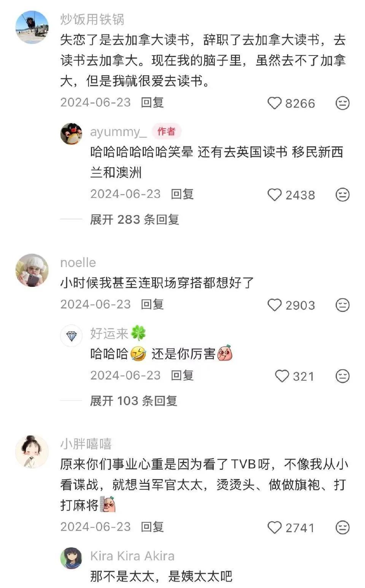This screenshot has width=365, height=588.
Task: Open ayummy_ penguin avatar
Action: click(x=71, y=134)
